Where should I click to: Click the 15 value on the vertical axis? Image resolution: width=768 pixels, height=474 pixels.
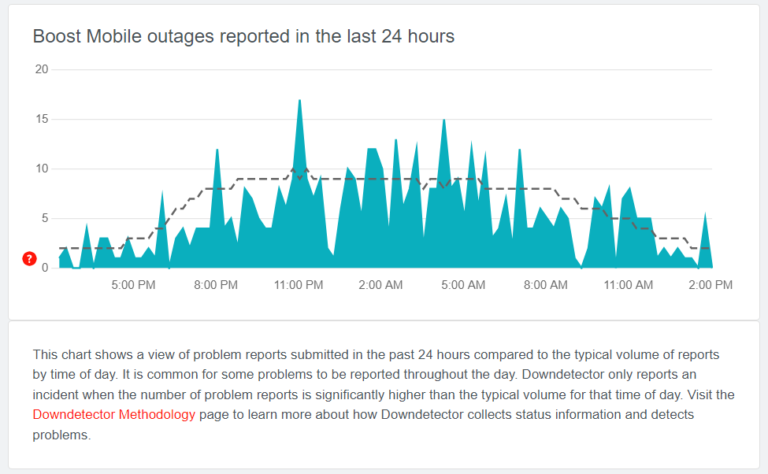41,119
